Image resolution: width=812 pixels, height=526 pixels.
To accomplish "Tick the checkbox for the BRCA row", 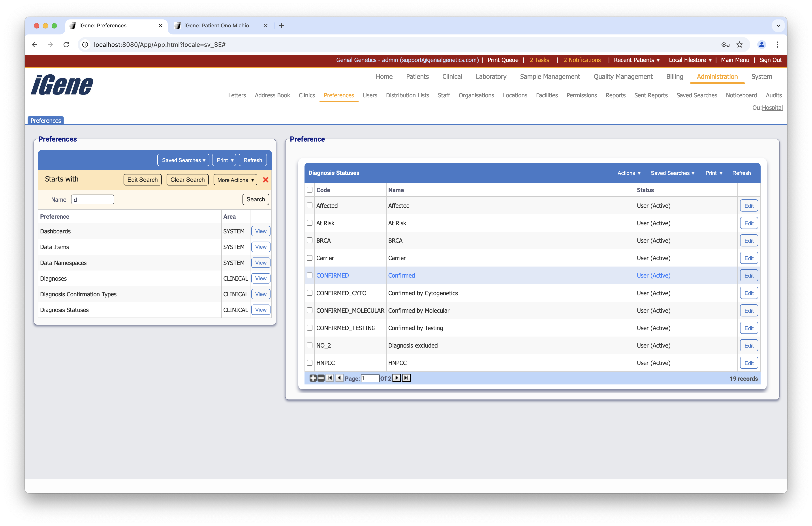I will click(x=309, y=240).
